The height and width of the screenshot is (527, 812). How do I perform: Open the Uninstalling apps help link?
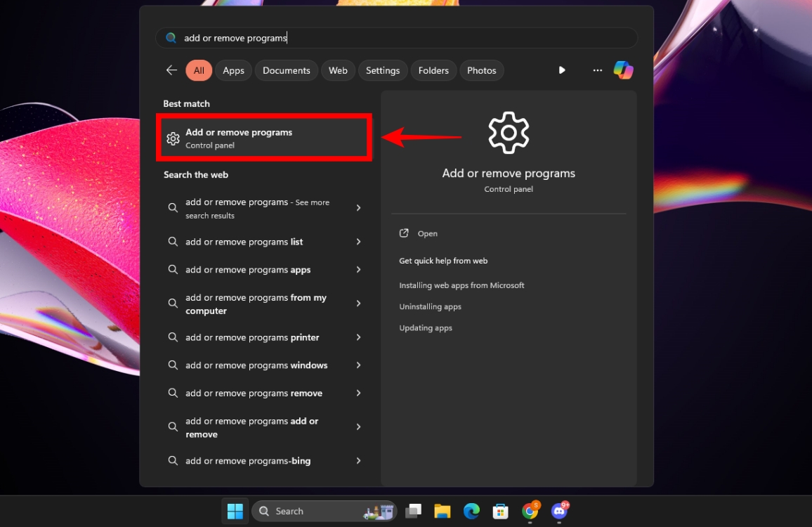(430, 306)
